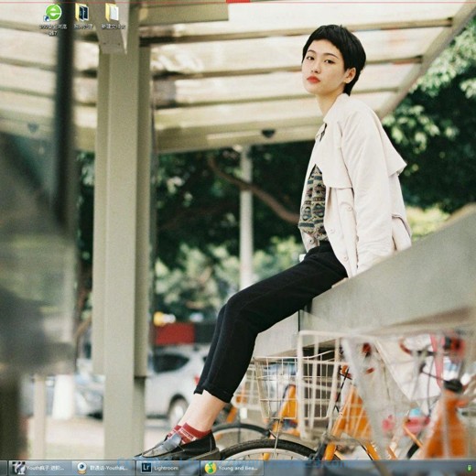Switch to the Lightroom taskbar window
The image size is (476, 476).
168,468
